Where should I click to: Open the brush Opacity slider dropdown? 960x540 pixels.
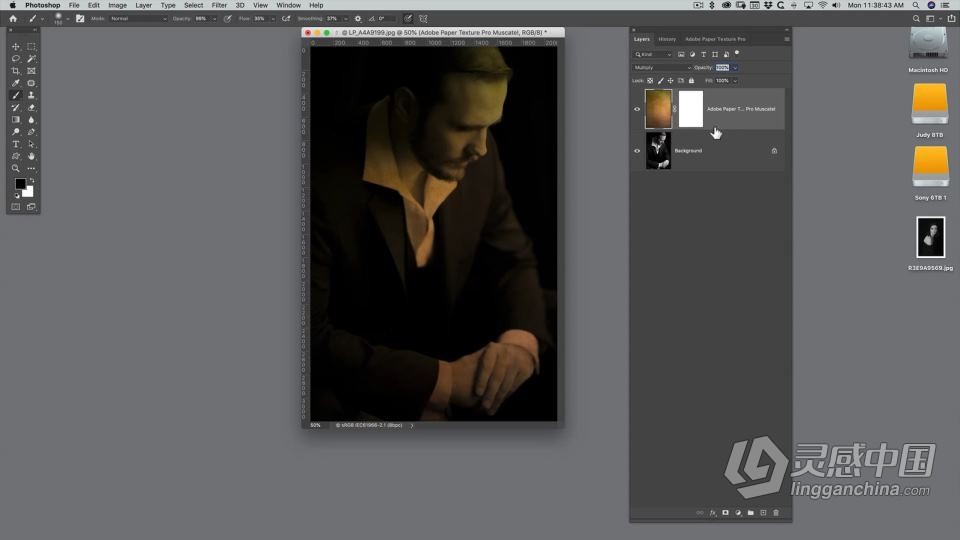(x=214, y=19)
